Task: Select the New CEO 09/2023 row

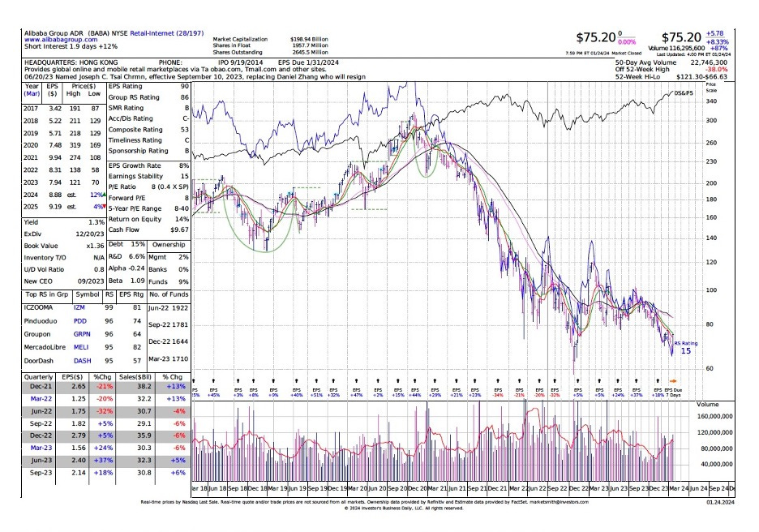Action: 64,281
